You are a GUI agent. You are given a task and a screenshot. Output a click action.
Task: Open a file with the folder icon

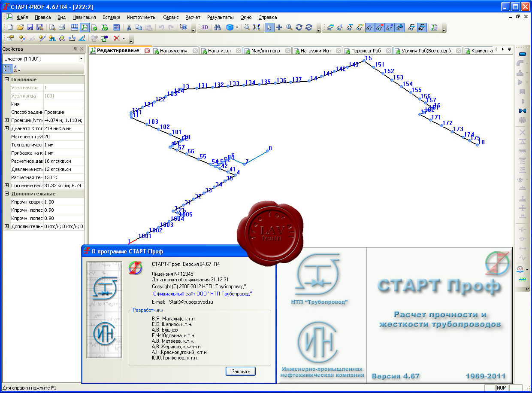pos(20,27)
